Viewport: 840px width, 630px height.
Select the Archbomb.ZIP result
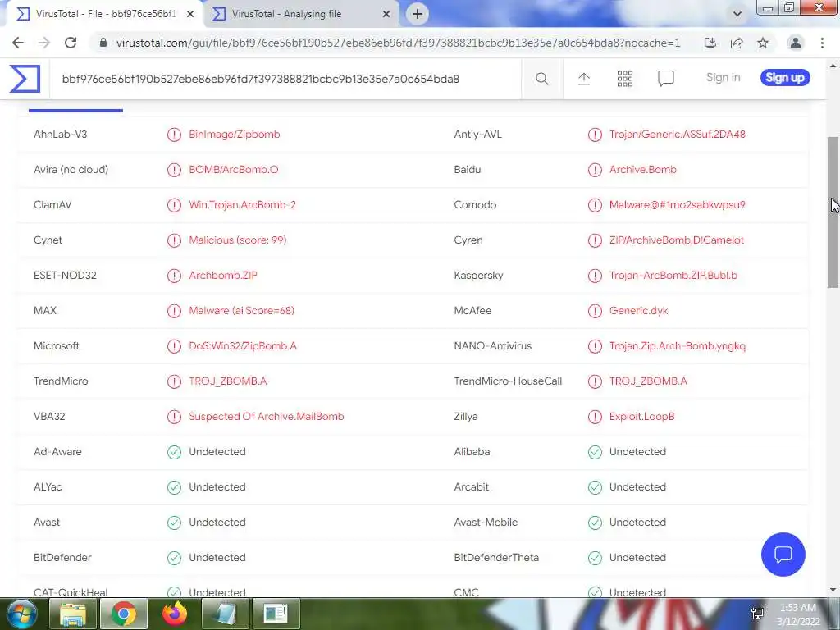[223, 276]
